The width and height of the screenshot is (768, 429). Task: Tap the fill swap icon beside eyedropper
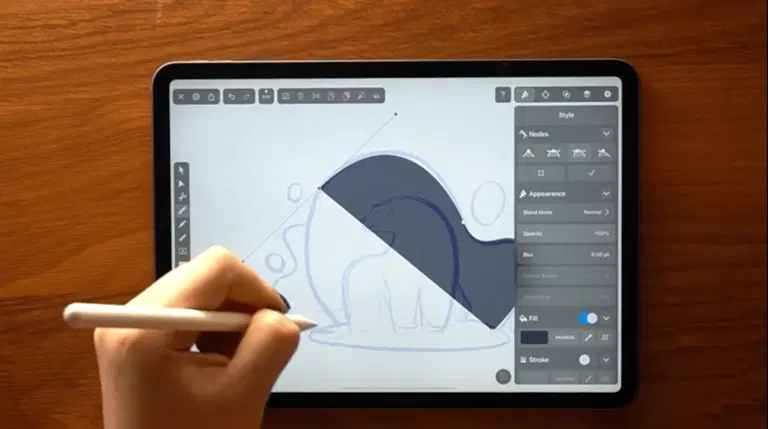[605, 337]
